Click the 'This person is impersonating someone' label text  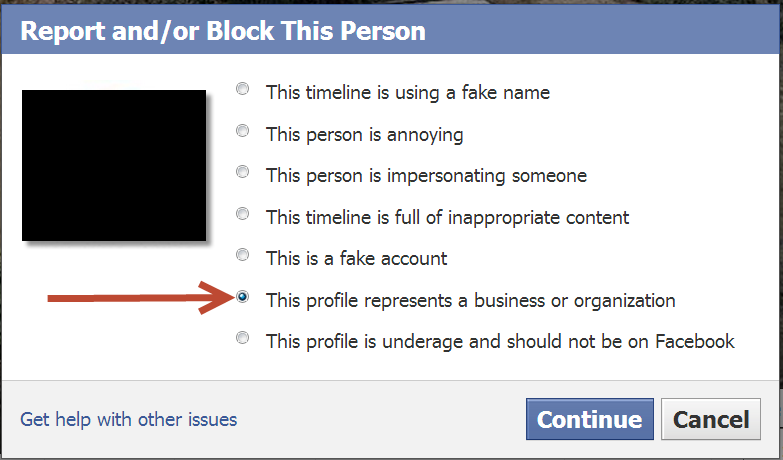pyautogui.click(x=426, y=176)
